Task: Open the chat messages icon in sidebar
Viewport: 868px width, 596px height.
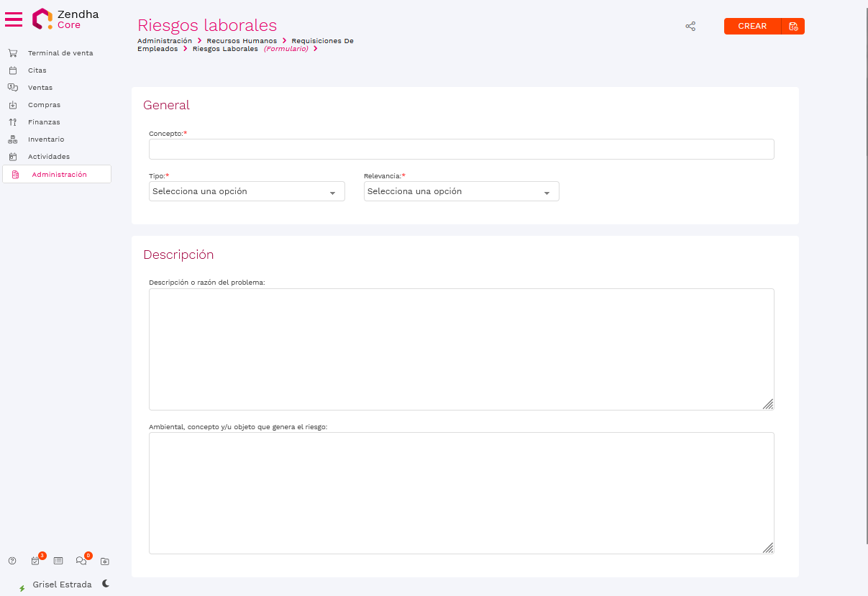Action: coord(81,561)
